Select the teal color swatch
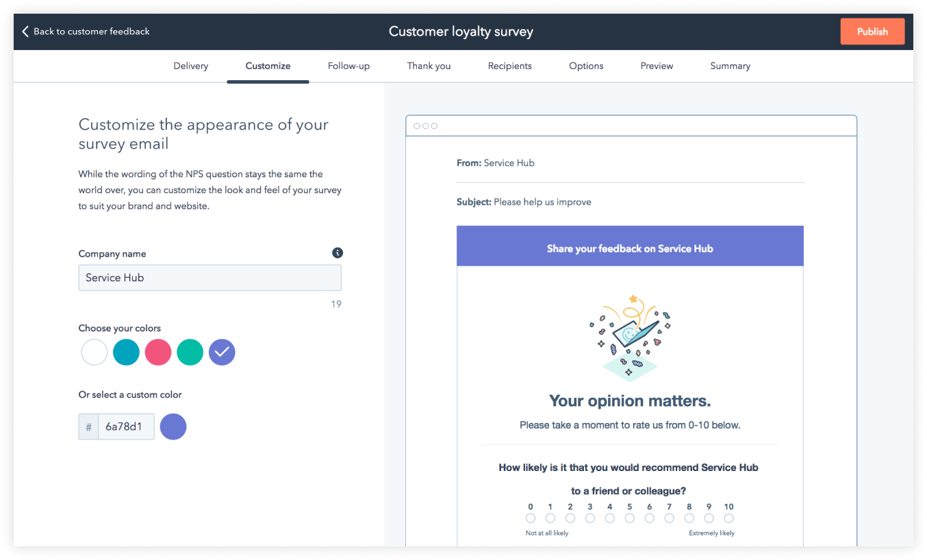This screenshot has width=927, height=560. click(x=126, y=352)
